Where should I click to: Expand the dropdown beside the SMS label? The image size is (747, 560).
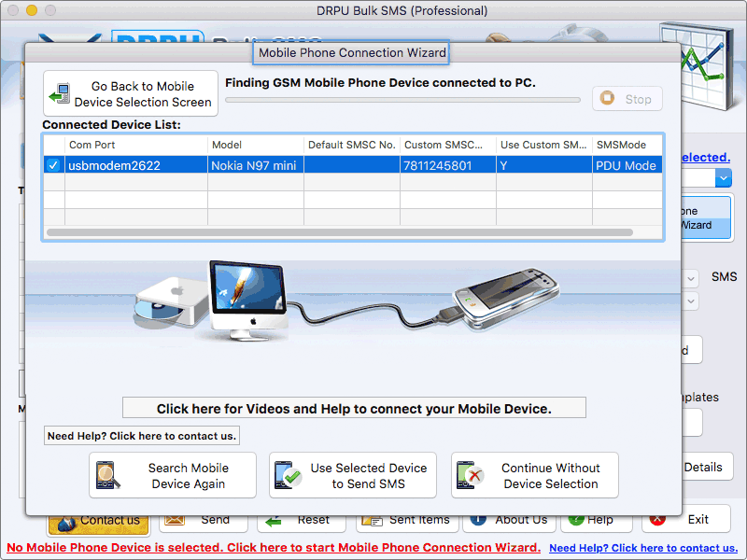[x=691, y=278]
